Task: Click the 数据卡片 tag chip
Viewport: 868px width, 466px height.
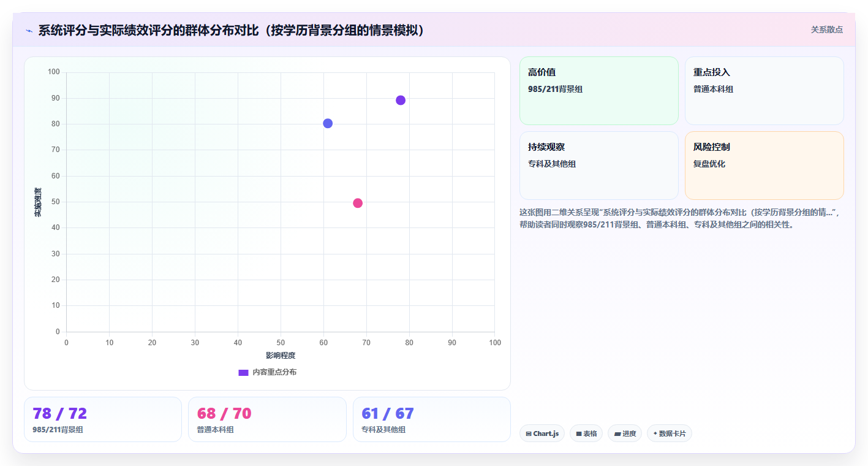Action: coord(670,434)
